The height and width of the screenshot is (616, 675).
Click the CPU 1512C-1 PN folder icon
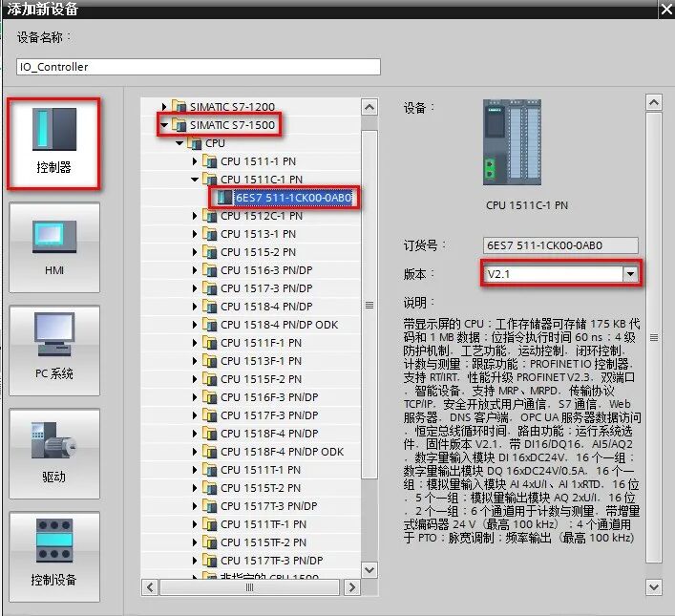210,216
